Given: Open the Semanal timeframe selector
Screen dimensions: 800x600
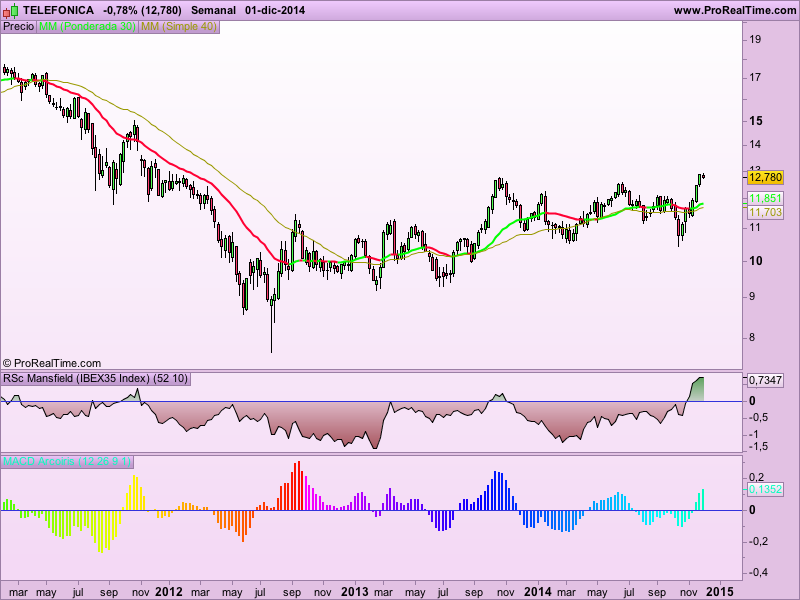Looking at the screenshot, I should [x=213, y=10].
